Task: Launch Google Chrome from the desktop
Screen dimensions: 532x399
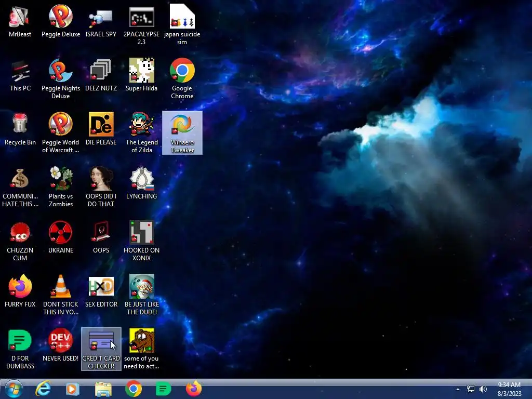Action: click(182, 79)
